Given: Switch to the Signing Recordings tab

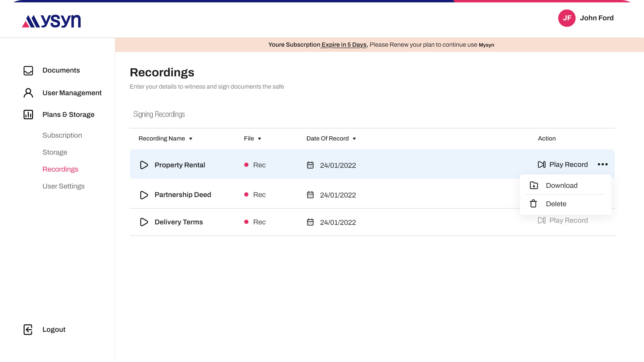Looking at the screenshot, I should [159, 114].
